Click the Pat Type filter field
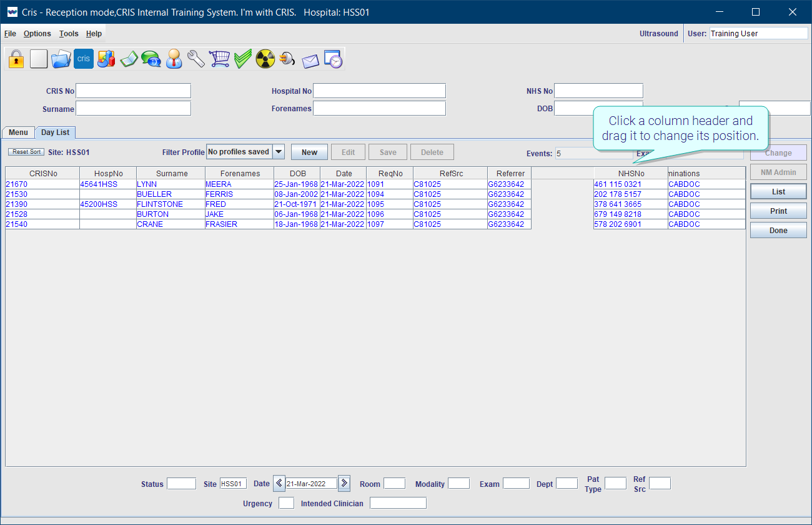 coord(615,484)
